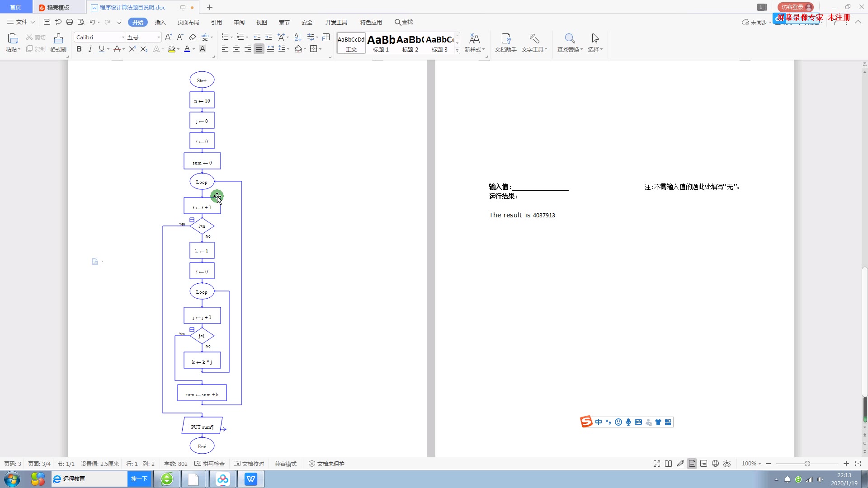The image size is (868, 488).
Task: Click the sort A-Z icon
Action: (297, 37)
